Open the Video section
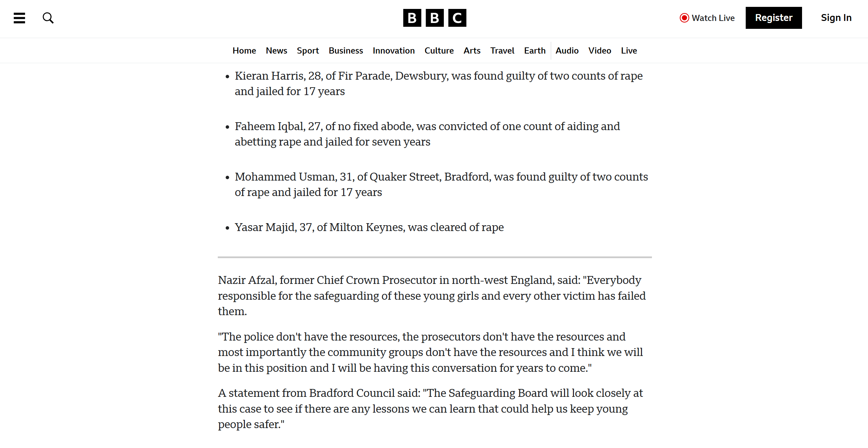This screenshot has height=448, width=868. 599,51
